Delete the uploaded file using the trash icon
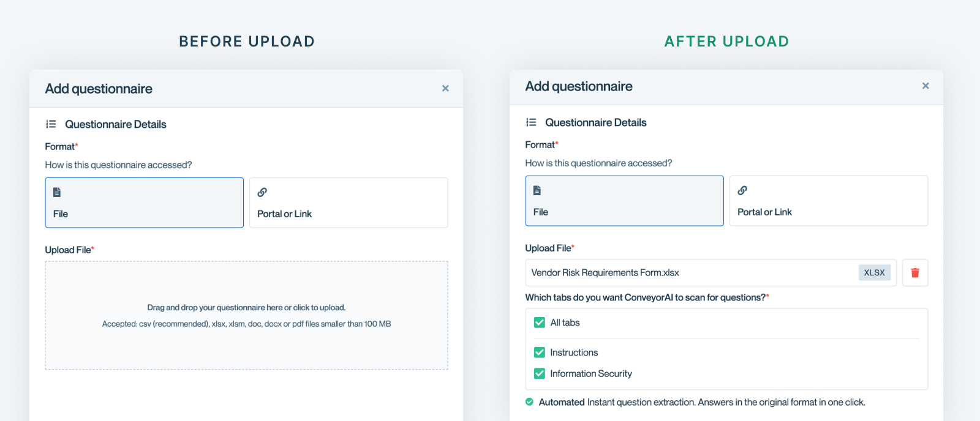 pyautogui.click(x=915, y=272)
